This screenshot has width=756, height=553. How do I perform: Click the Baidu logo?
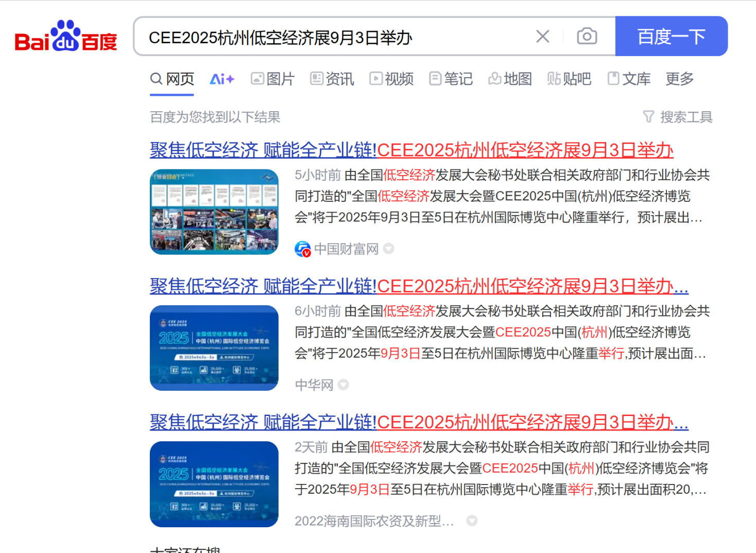(66, 37)
